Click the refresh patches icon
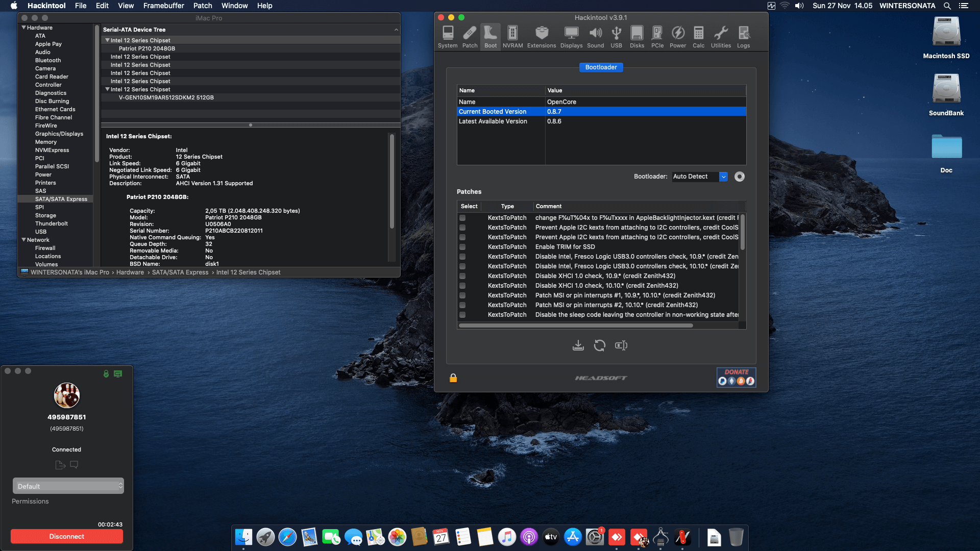The width and height of the screenshot is (980, 551). tap(599, 345)
